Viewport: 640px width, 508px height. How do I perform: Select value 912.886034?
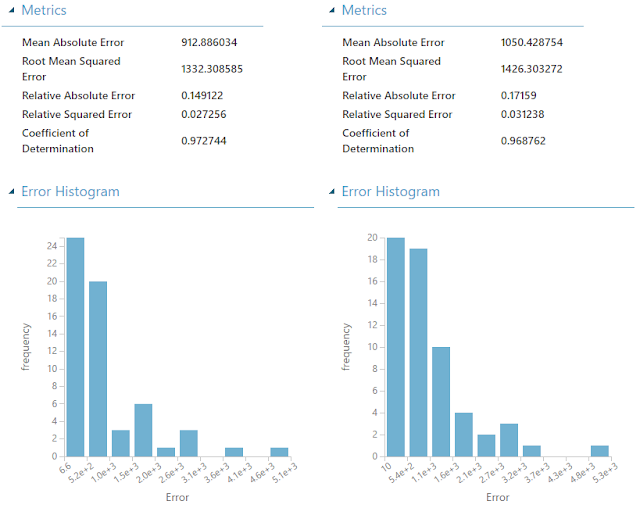209,42
